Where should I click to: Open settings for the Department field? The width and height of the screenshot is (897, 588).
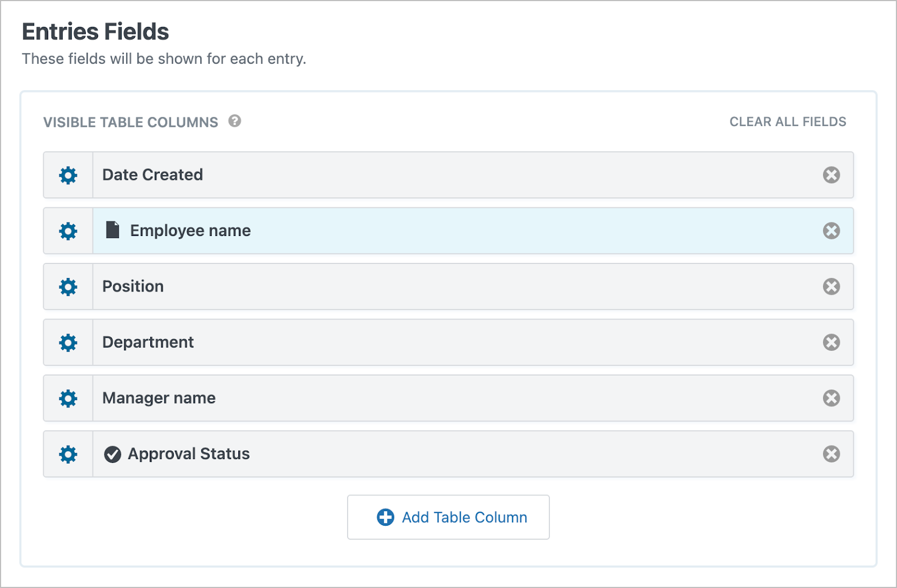pos(67,342)
